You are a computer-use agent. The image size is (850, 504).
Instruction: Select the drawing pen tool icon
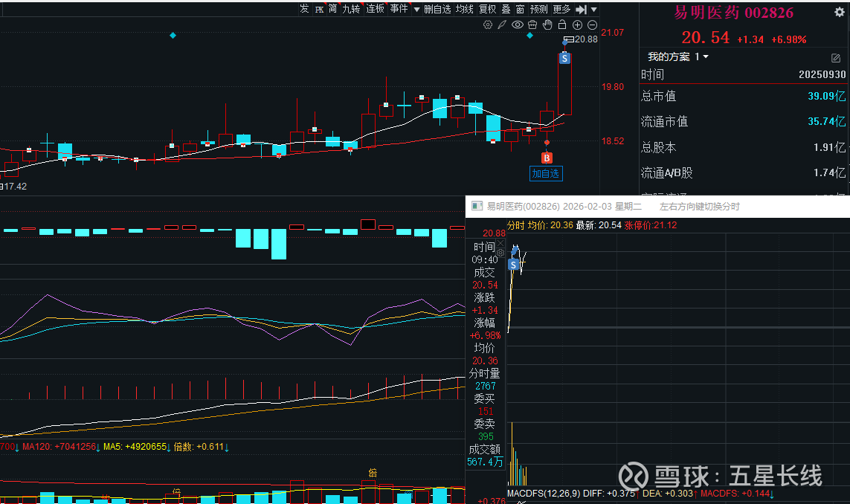502,25
